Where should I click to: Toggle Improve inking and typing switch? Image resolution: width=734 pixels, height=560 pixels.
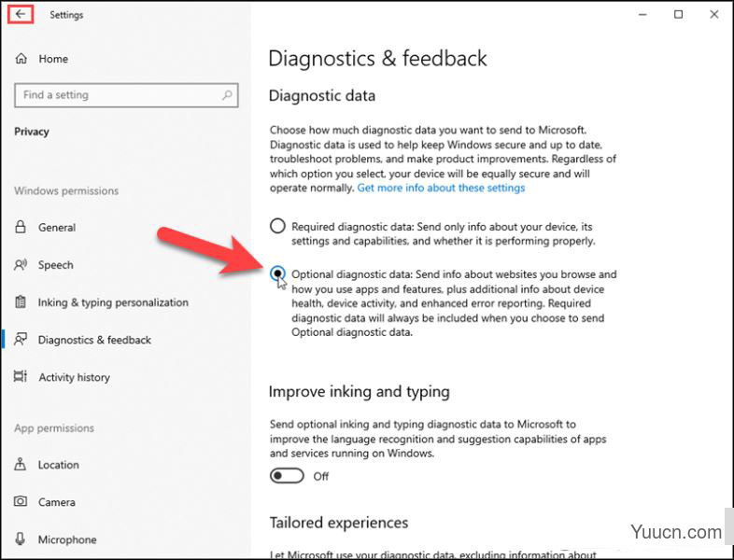[x=287, y=476]
